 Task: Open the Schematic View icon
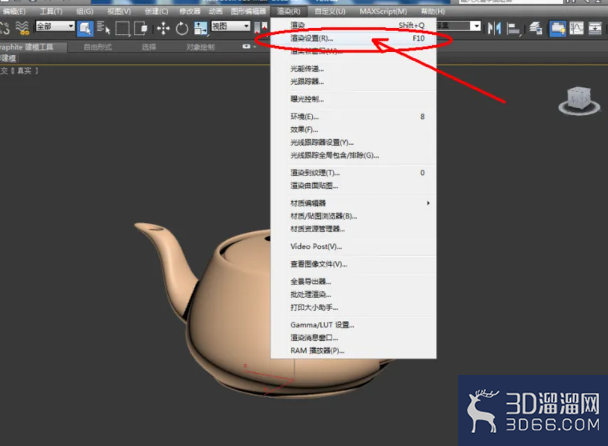pyautogui.click(x=595, y=28)
